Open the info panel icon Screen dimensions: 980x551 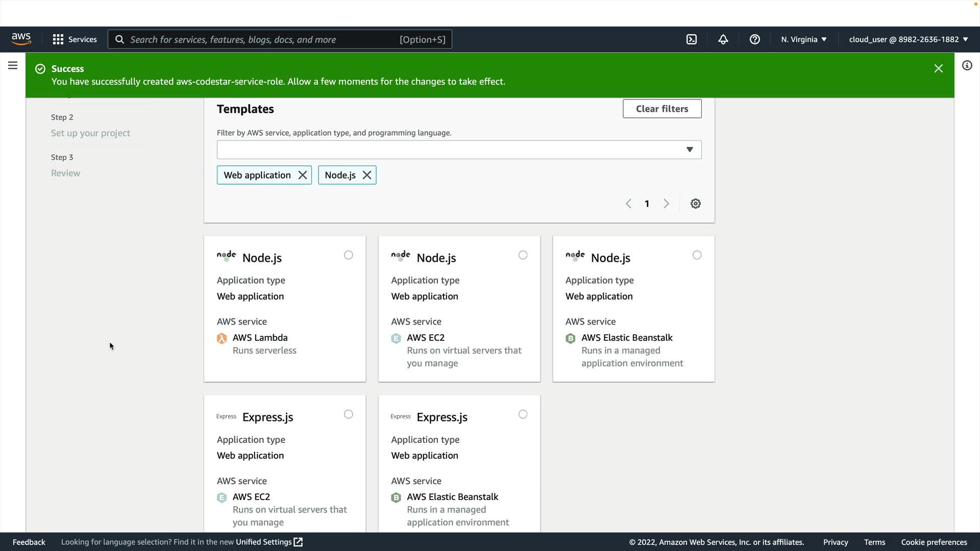coord(967,65)
